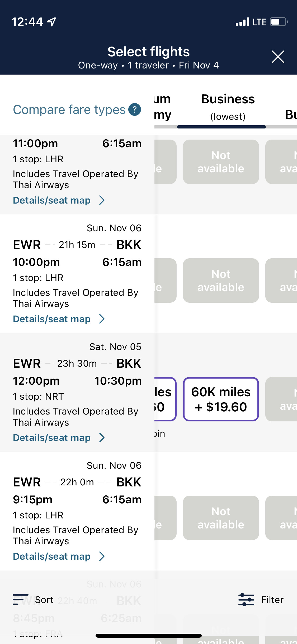Open the Filter sliders icon
Image resolution: width=297 pixels, height=644 pixels.
click(x=246, y=599)
